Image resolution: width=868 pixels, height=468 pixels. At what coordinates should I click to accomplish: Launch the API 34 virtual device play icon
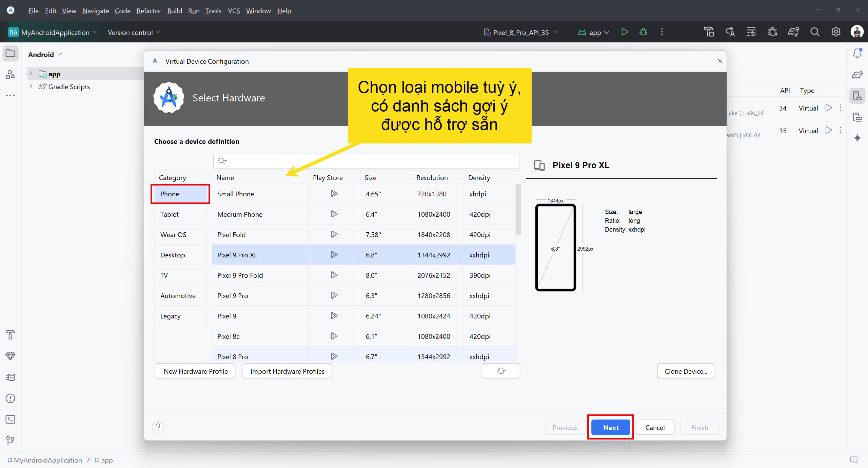point(829,108)
